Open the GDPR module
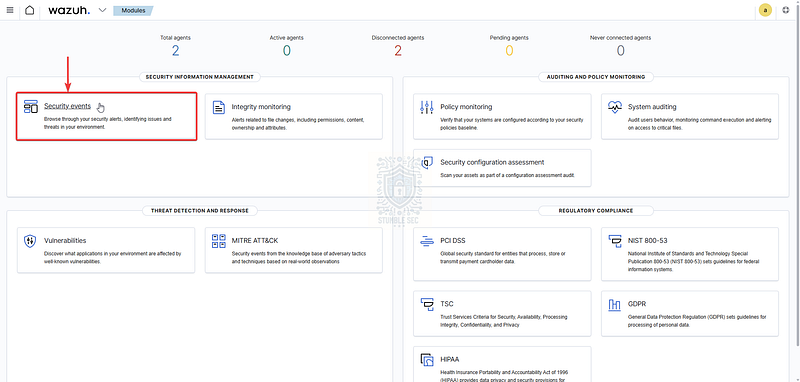 point(638,303)
